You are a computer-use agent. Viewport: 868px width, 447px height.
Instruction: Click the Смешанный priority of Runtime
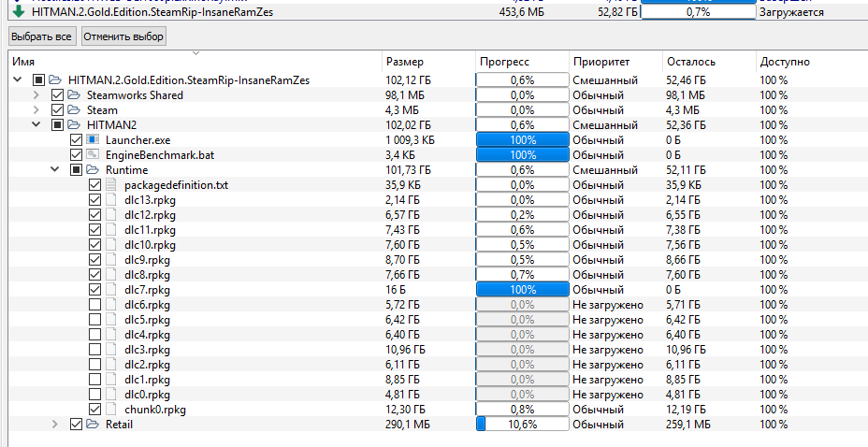(x=605, y=170)
